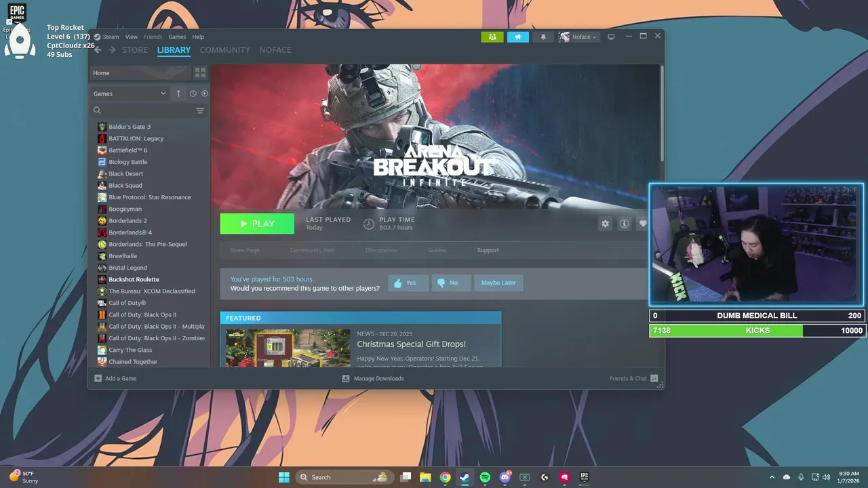Click the No recommendation button
Image resolution: width=868 pixels, height=488 pixels.
pos(451,283)
